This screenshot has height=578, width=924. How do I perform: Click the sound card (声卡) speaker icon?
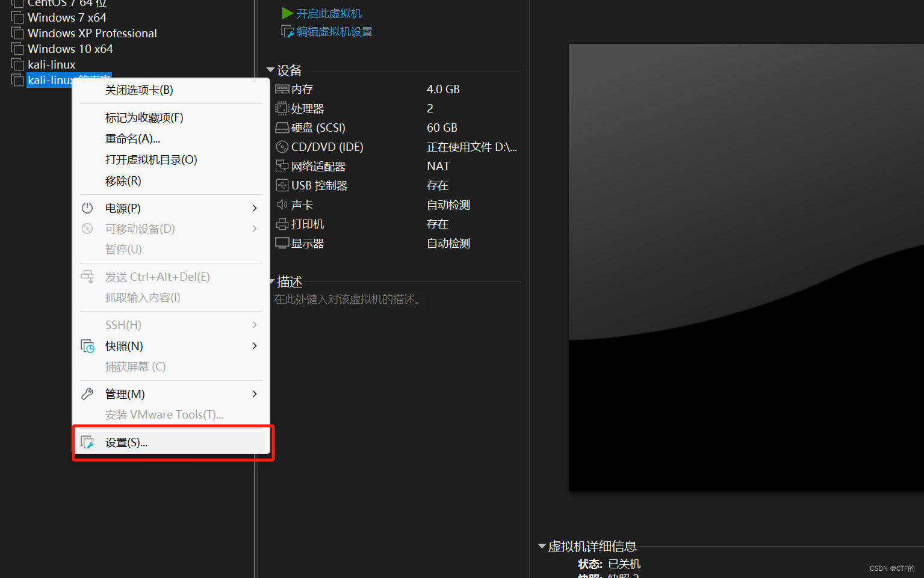282,204
